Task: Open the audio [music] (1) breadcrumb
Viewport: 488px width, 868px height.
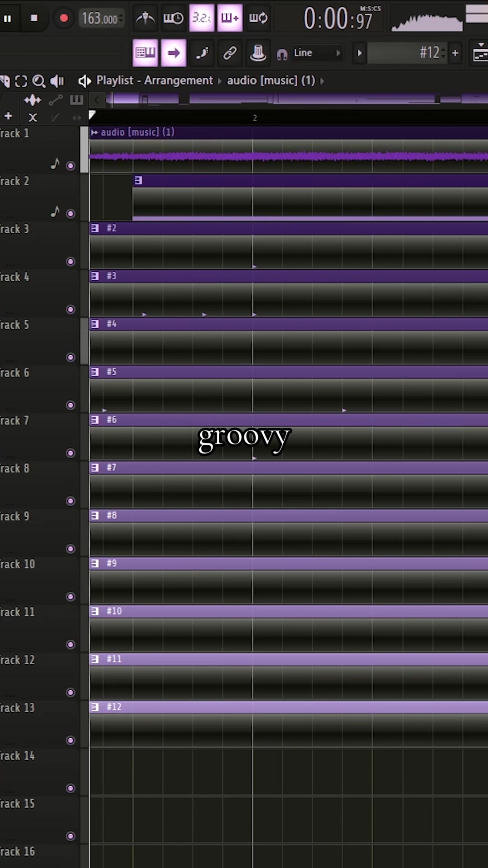Action: tap(271, 80)
